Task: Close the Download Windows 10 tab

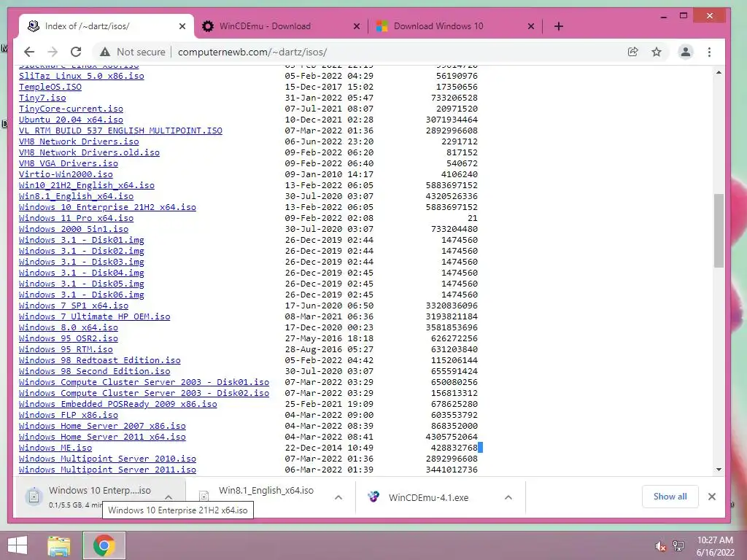Action: tap(531, 26)
